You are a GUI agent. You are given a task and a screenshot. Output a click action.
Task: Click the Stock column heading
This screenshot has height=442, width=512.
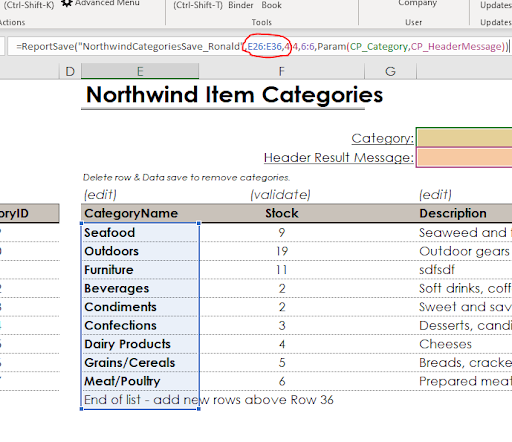click(x=282, y=213)
